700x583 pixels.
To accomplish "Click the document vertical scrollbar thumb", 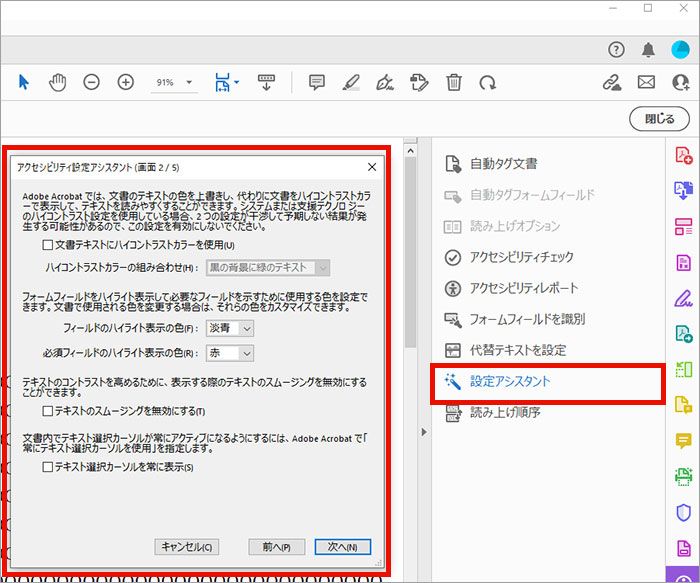I will [410, 253].
